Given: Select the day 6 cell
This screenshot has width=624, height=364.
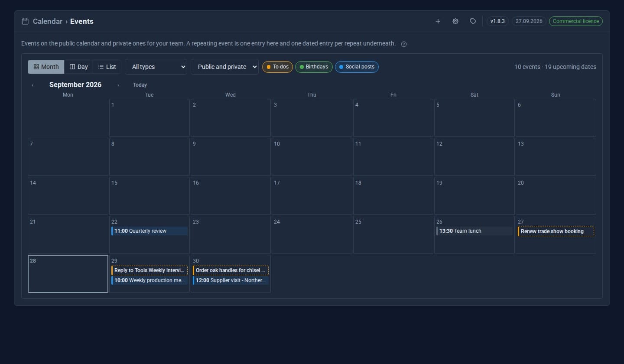Looking at the screenshot, I should 556,118.
